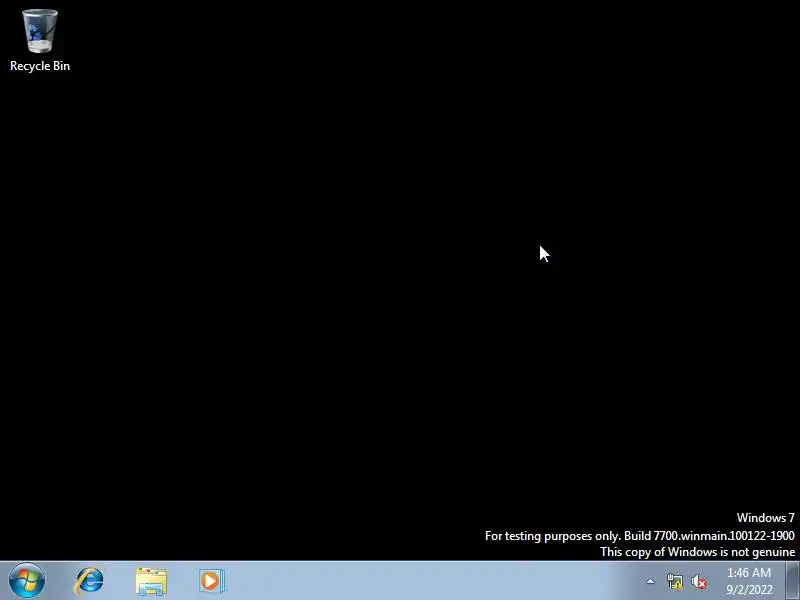Viewport: 800px width, 600px height.
Task: Open Windows Explorer from the taskbar
Action: [151, 582]
